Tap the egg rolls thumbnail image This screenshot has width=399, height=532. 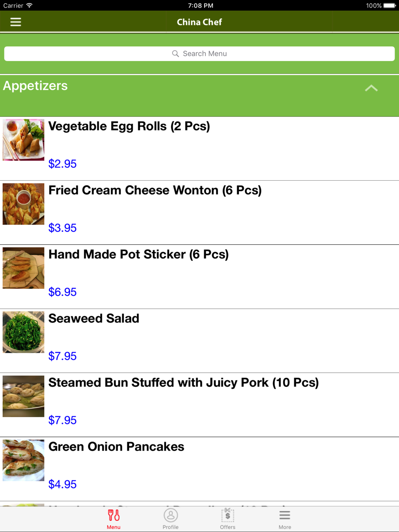coord(24,140)
